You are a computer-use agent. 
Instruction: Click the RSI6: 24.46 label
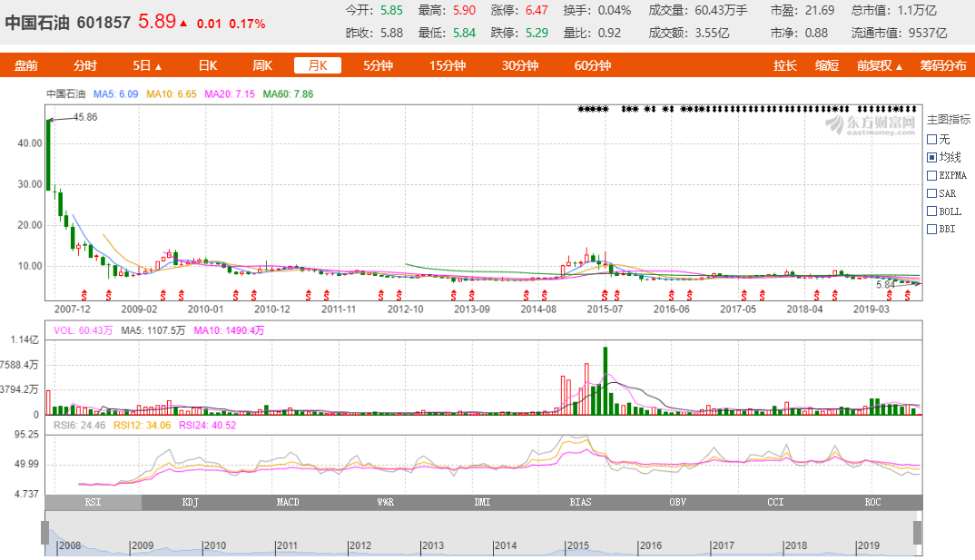click(x=80, y=426)
